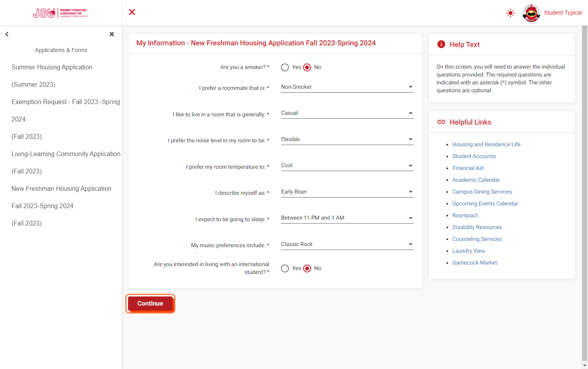Open the Summer Housing Application menu item

(52, 76)
